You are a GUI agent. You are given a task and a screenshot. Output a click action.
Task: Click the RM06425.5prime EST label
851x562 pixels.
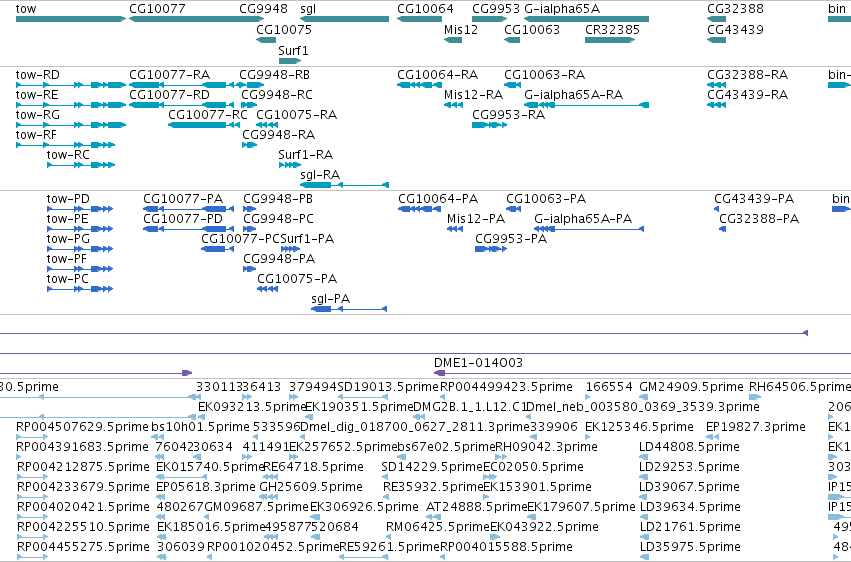(x=438, y=526)
